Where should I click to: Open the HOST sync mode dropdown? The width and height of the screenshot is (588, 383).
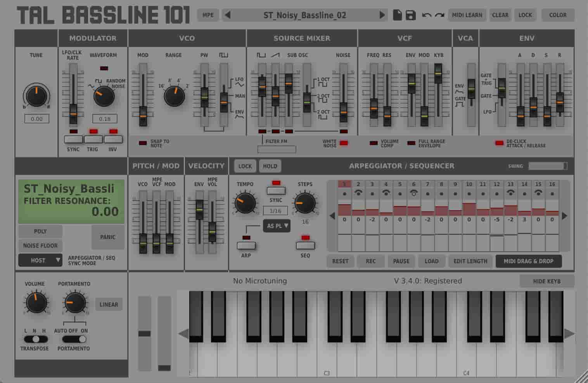[x=40, y=260]
